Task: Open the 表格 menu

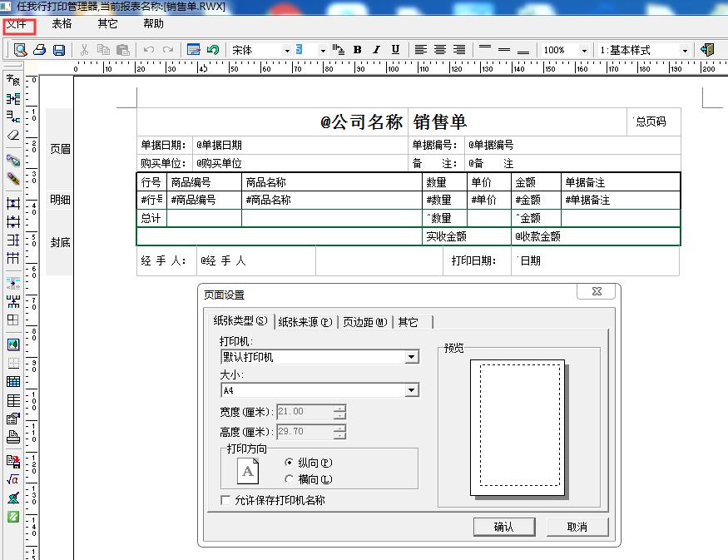Action: coord(64,24)
